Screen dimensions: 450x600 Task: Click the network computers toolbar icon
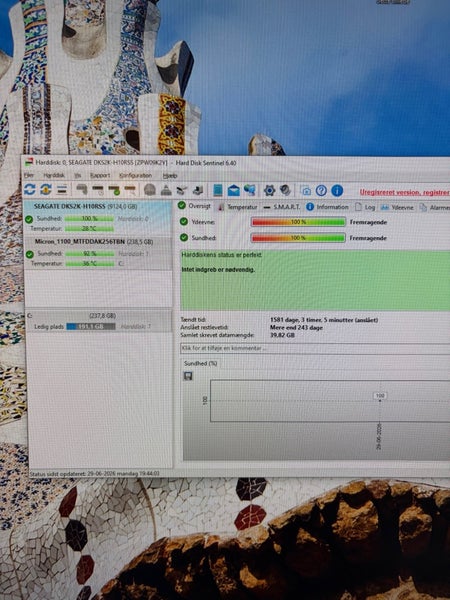tap(249, 190)
